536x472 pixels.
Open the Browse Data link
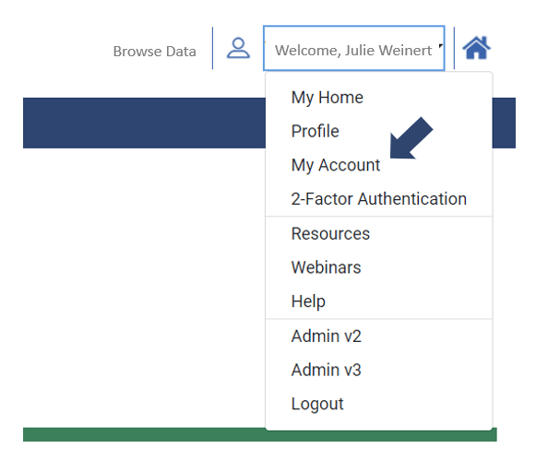tap(155, 51)
